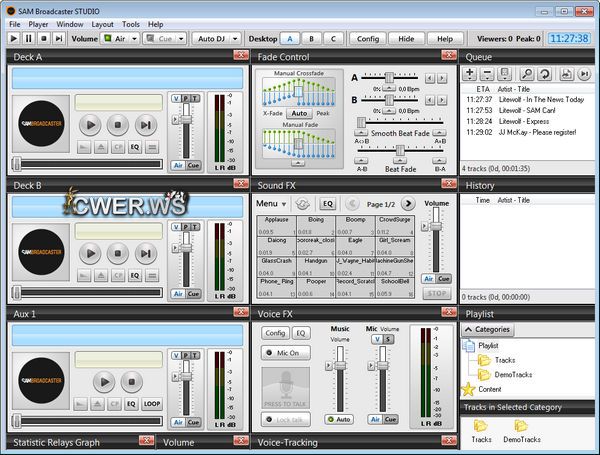Click the main toolbar Next track icon
The height and width of the screenshot is (455, 600).
pos(59,39)
